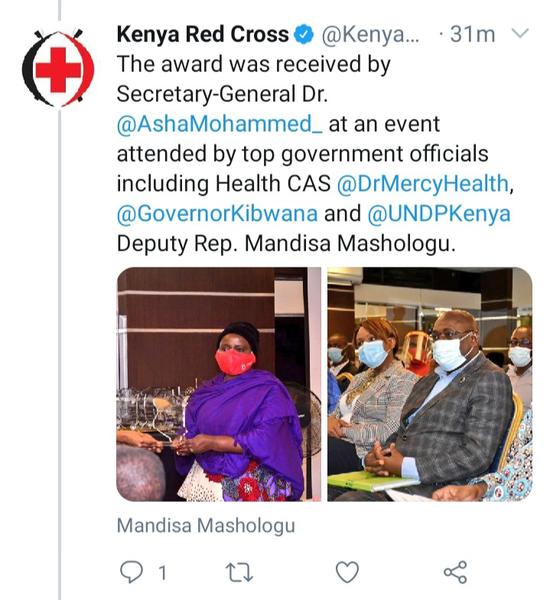550x600 pixels.
Task: Click the Kenya Red Cross name
Action: [202, 34]
